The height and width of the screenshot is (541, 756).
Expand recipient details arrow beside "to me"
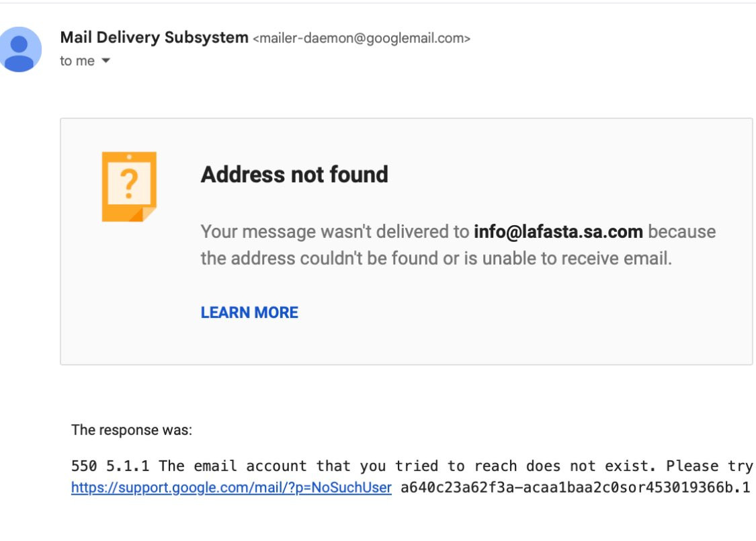[106, 61]
